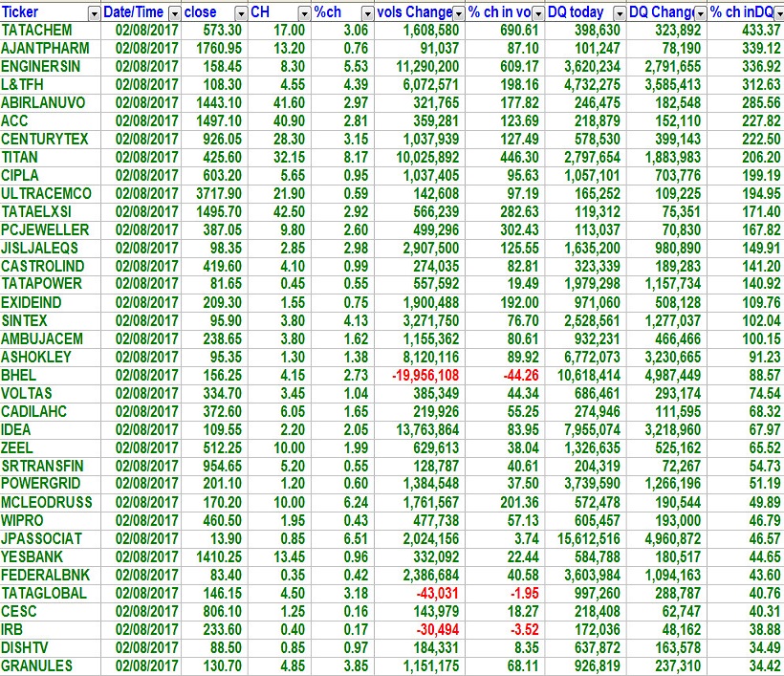Expand the % ch inDQ filter arrow

776,13
